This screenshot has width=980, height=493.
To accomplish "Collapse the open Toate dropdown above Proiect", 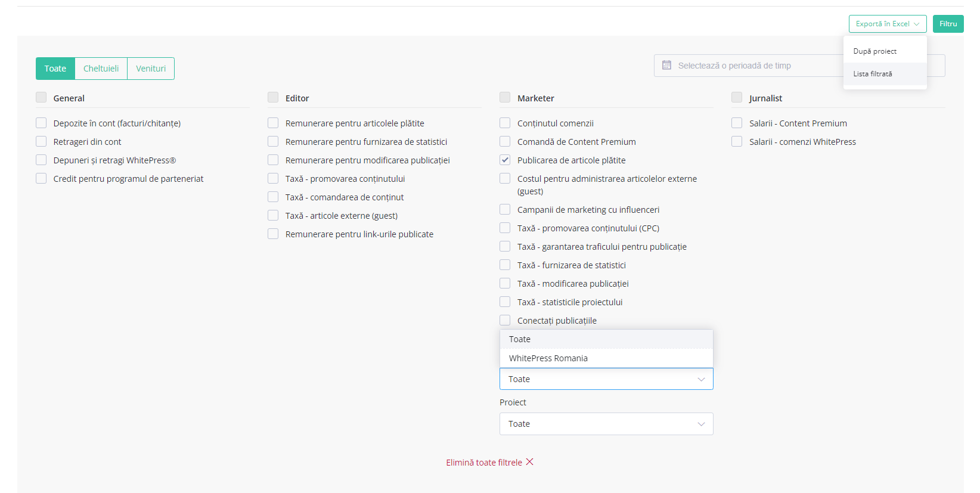I will [606, 379].
